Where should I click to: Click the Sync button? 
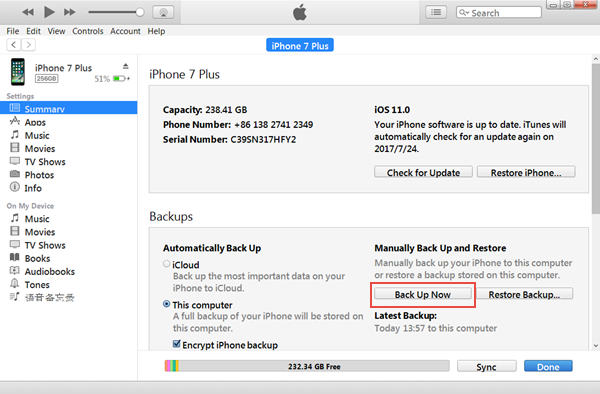pos(486,366)
